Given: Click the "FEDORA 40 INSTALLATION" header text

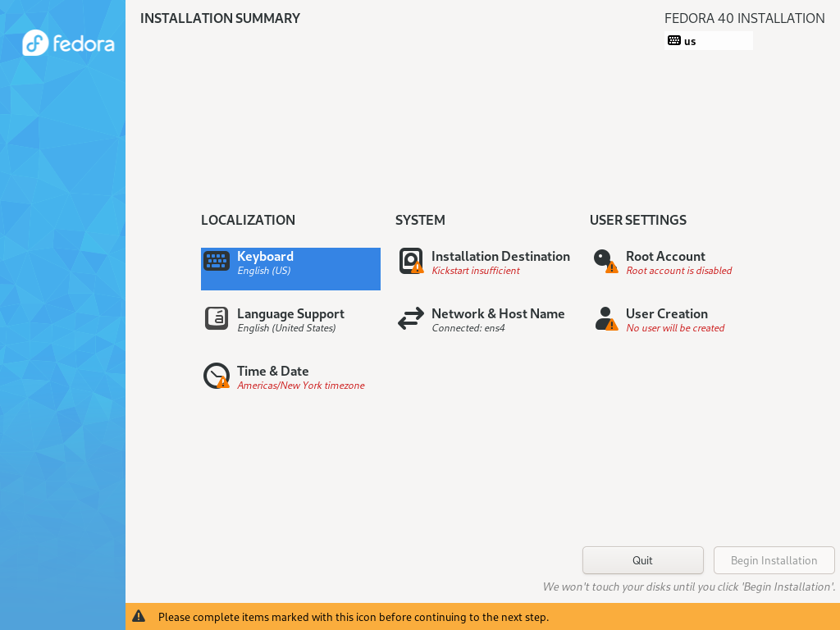Looking at the screenshot, I should 745,18.
